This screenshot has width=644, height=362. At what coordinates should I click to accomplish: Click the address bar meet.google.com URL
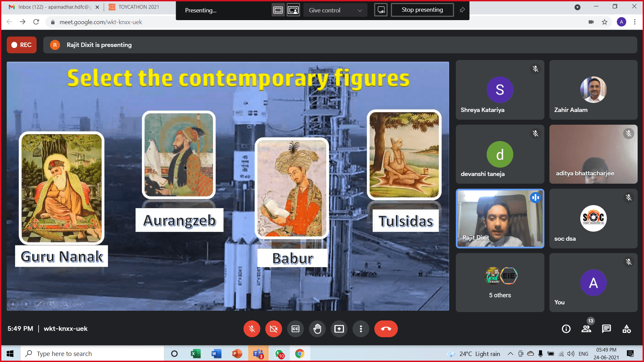[x=101, y=22]
